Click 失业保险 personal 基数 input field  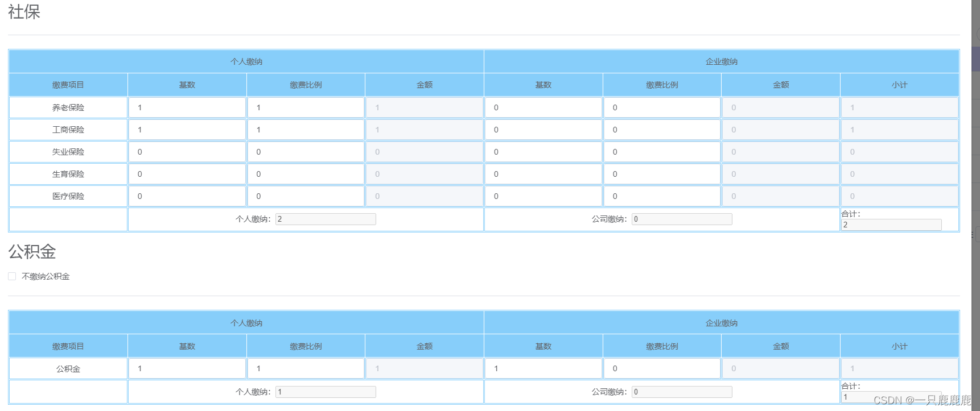[x=187, y=152]
